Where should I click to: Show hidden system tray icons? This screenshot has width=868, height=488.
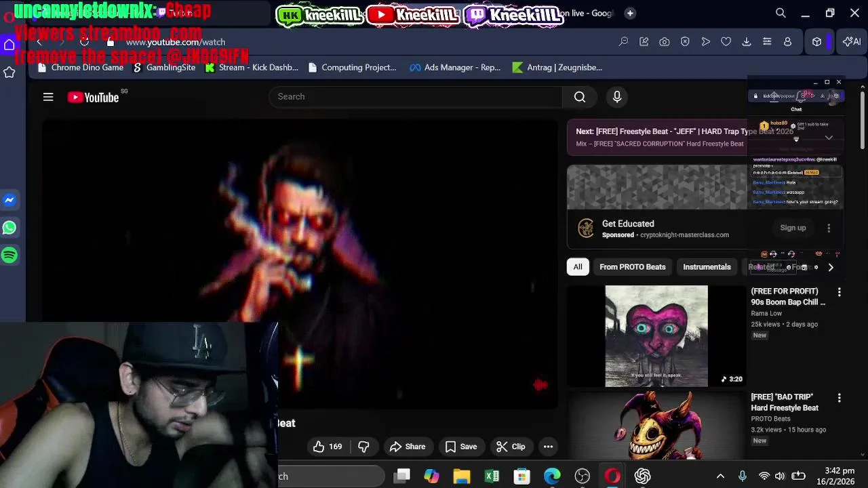[720, 476]
